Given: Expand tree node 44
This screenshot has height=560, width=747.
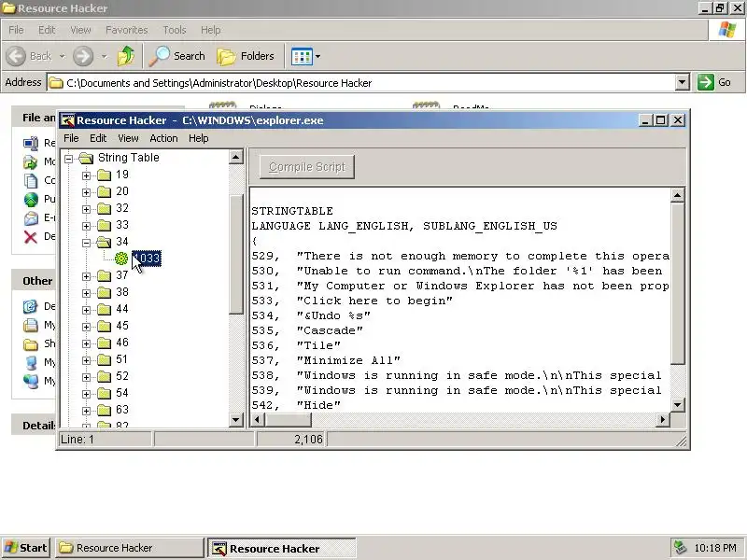Looking at the screenshot, I should [x=86, y=310].
